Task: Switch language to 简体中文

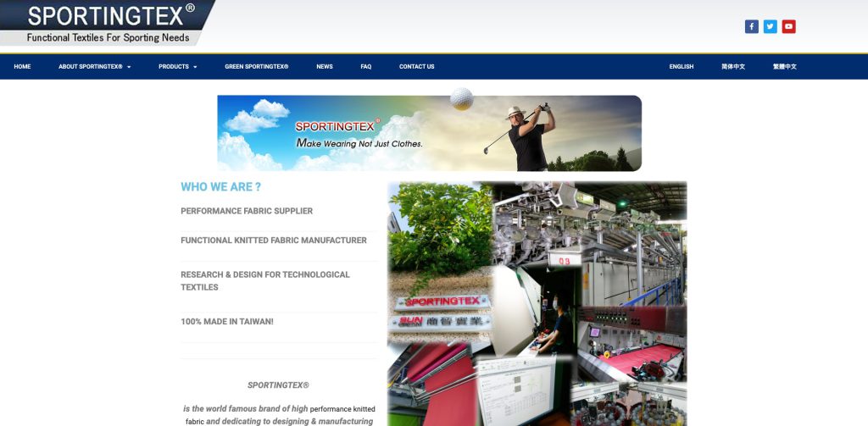Action: pos(733,66)
